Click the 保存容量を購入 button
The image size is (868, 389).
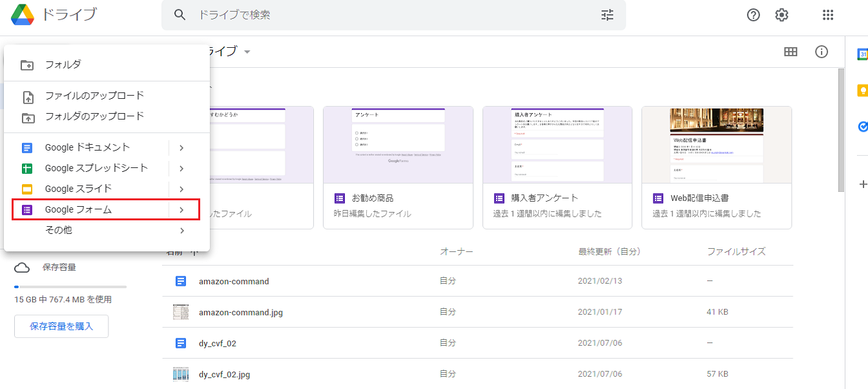coord(61,326)
